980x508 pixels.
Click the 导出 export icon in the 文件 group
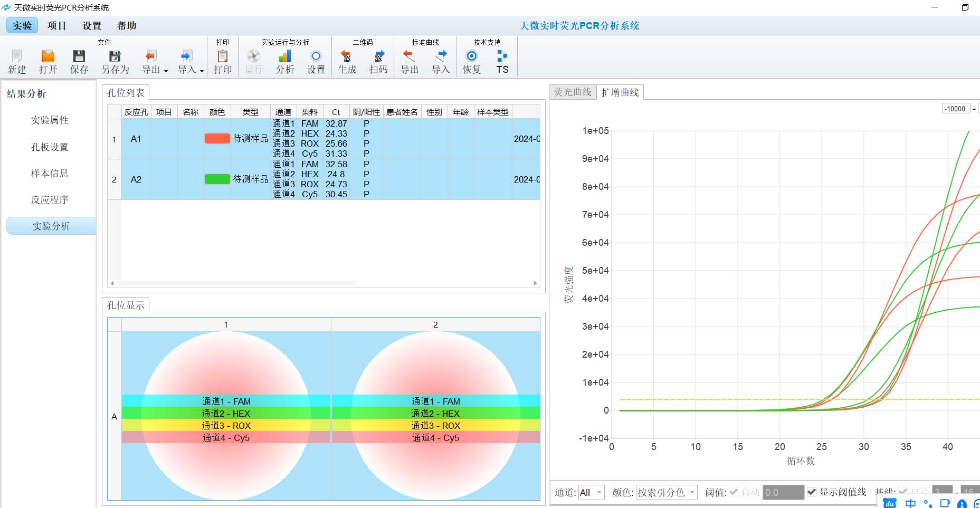[151, 56]
